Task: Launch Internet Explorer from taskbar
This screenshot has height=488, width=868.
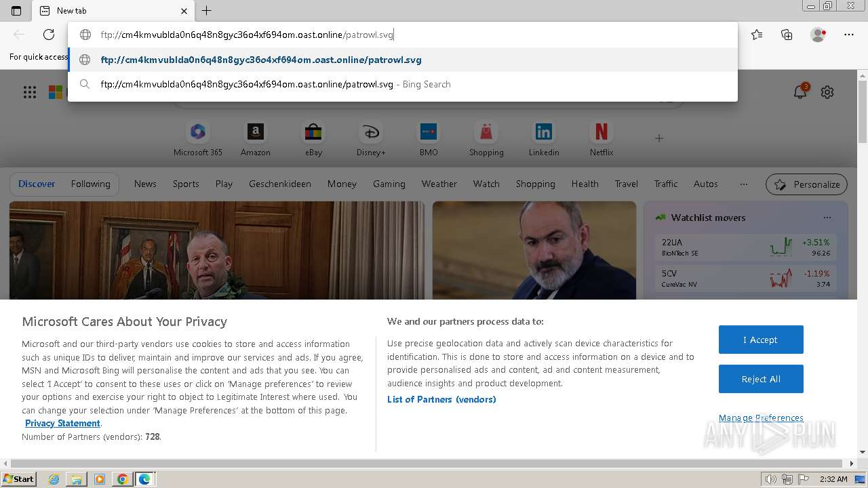Action: (x=54, y=479)
